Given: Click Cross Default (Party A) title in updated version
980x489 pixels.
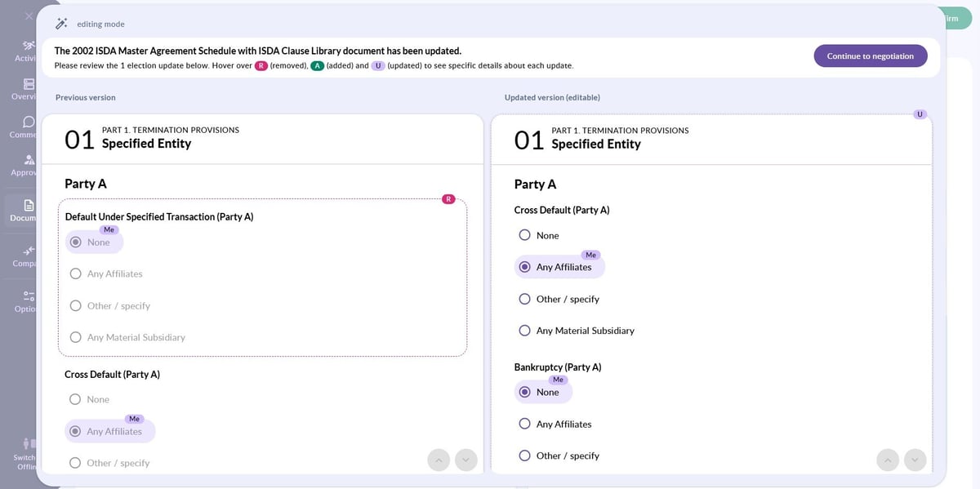Looking at the screenshot, I should pyautogui.click(x=562, y=210).
